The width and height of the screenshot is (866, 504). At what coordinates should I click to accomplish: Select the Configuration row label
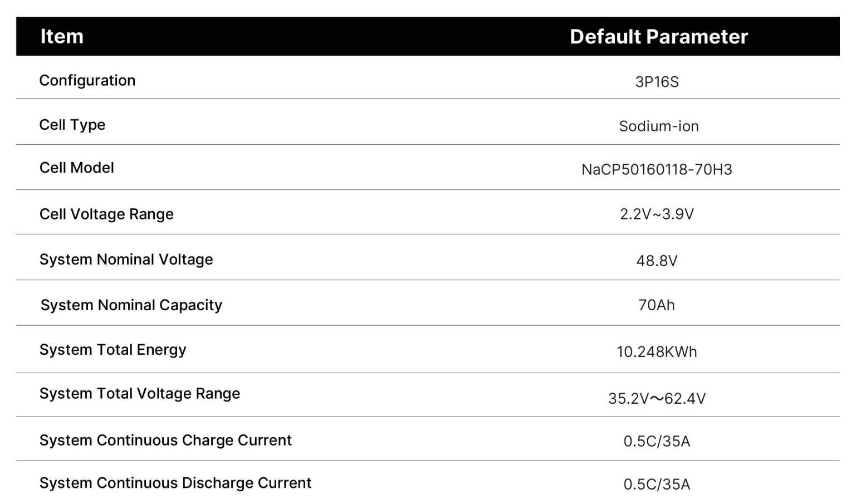coord(87,81)
